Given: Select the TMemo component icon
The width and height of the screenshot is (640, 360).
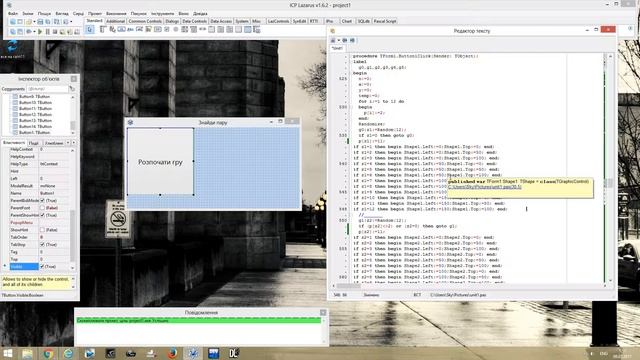Looking at the screenshot, I should pos(148,29).
